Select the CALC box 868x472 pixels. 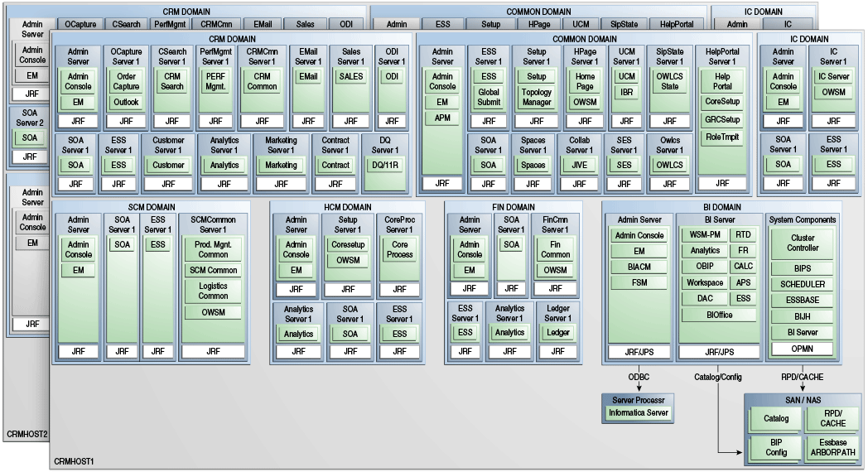click(x=743, y=266)
